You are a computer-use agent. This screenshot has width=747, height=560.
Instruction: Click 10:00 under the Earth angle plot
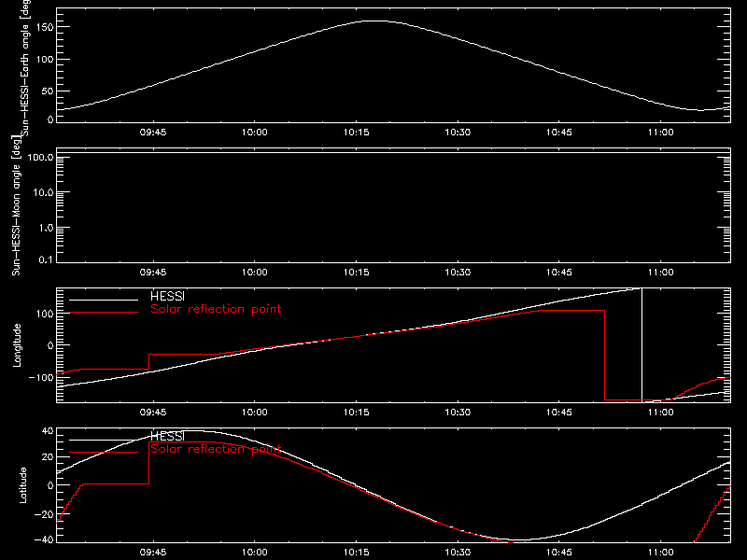pyautogui.click(x=254, y=133)
